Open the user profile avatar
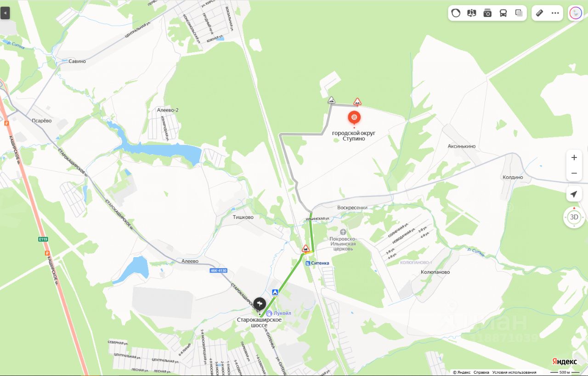 pyautogui.click(x=576, y=13)
